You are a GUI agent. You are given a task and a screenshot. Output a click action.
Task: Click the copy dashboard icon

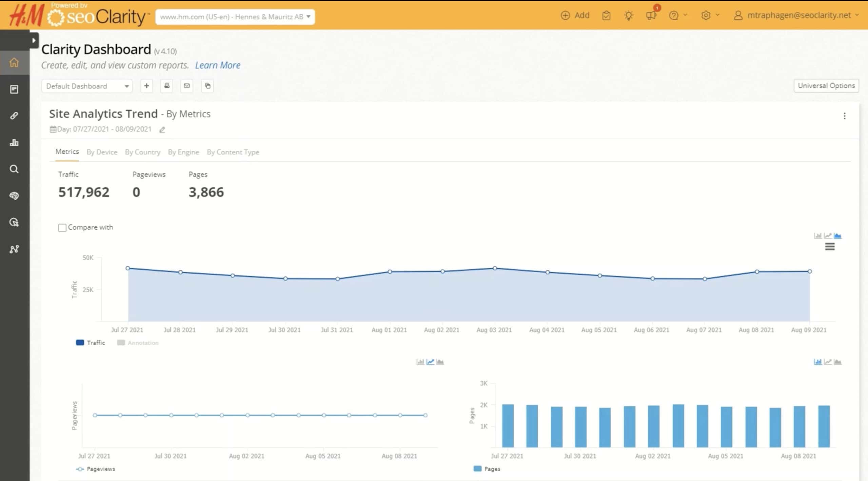point(208,86)
